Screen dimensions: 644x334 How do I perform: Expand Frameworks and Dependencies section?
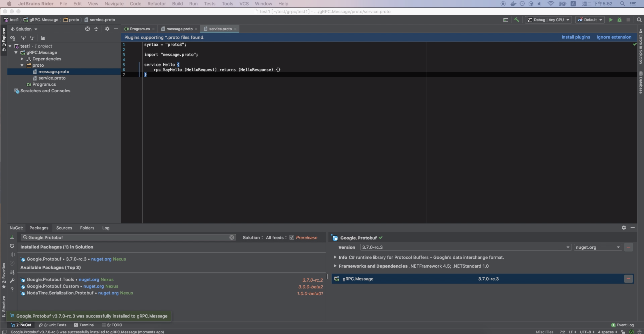click(x=335, y=266)
